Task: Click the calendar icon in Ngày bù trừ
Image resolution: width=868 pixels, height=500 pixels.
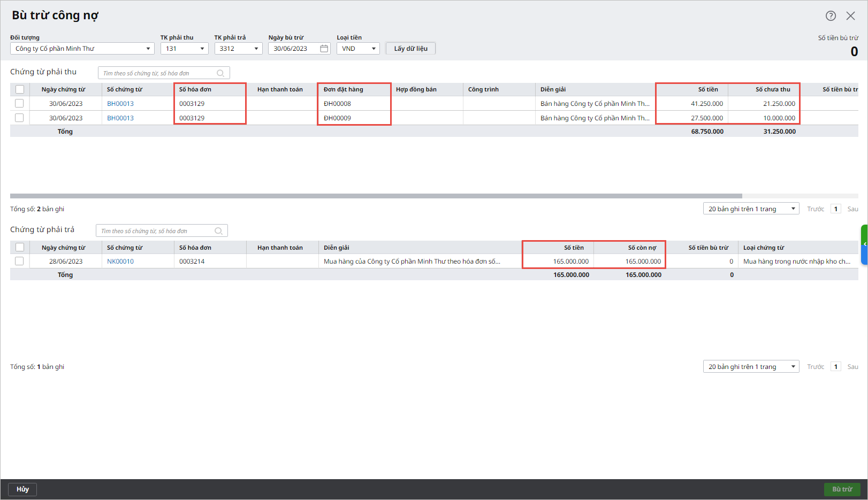Action: click(x=324, y=49)
